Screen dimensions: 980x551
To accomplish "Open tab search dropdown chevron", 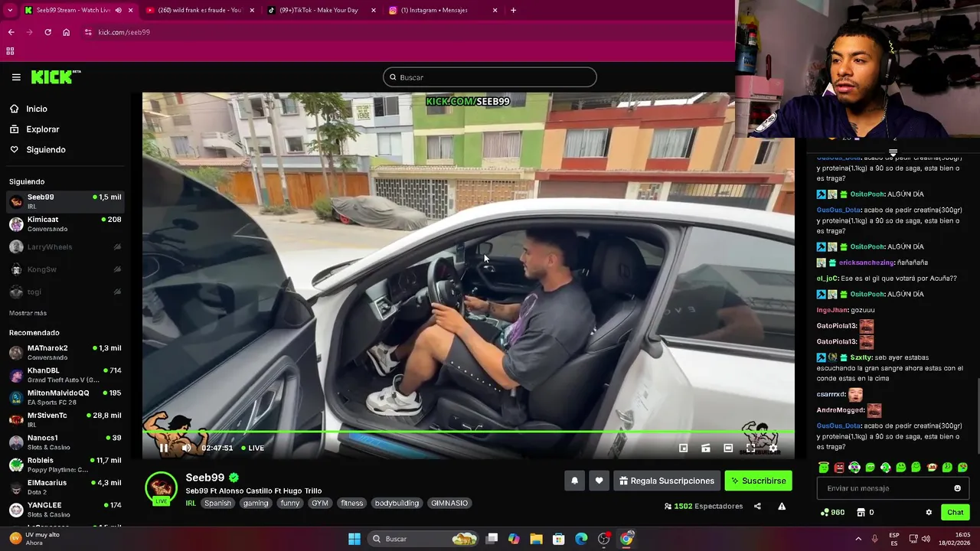I will (11, 10).
